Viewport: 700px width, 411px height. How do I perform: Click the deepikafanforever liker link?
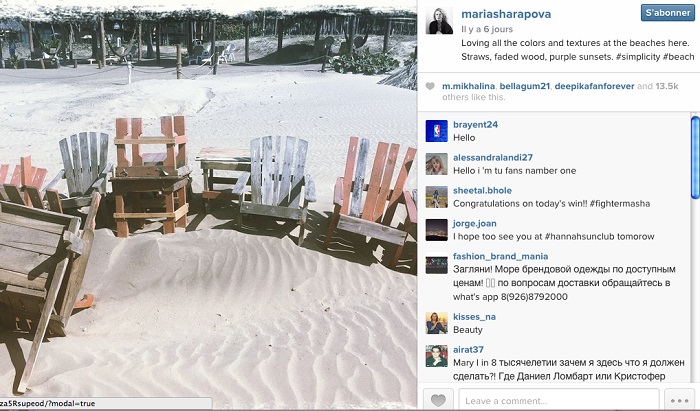click(594, 86)
